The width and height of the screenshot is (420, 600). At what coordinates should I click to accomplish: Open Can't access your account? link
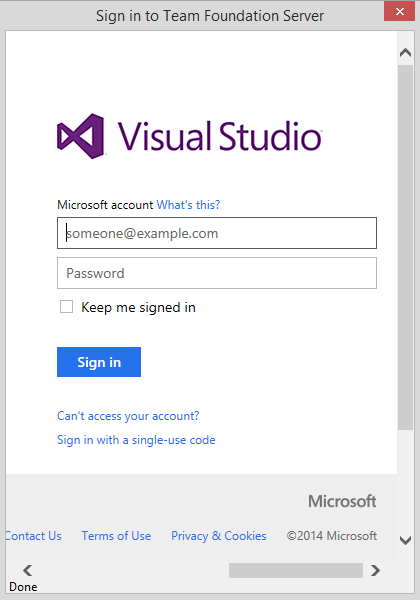tap(128, 416)
